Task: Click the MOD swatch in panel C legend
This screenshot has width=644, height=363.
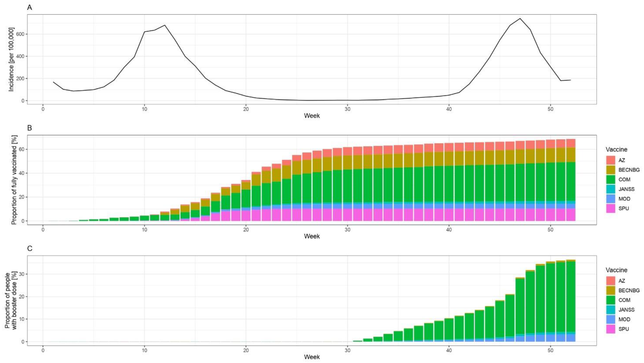Action: coord(610,319)
